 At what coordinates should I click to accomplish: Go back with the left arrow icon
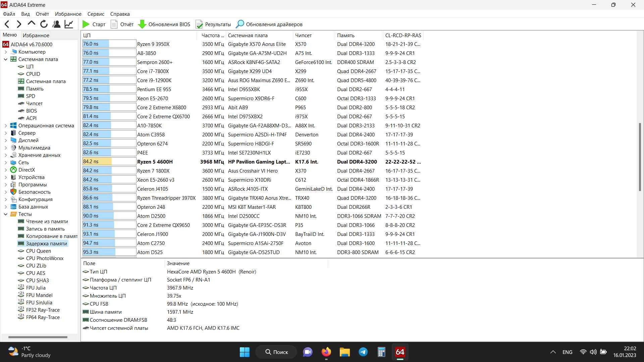[7, 24]
